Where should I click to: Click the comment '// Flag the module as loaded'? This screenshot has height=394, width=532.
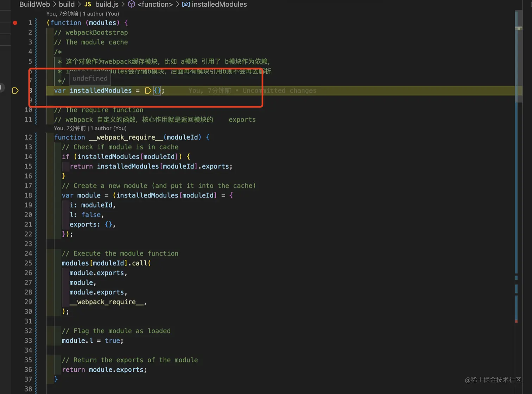tap(116, 331)
